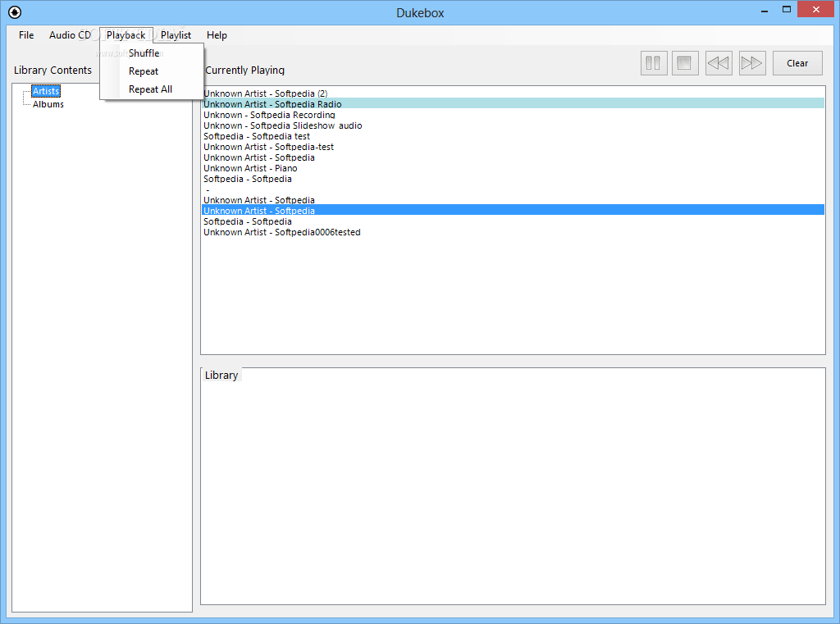Skip to the previous track button

pos(719,63)
